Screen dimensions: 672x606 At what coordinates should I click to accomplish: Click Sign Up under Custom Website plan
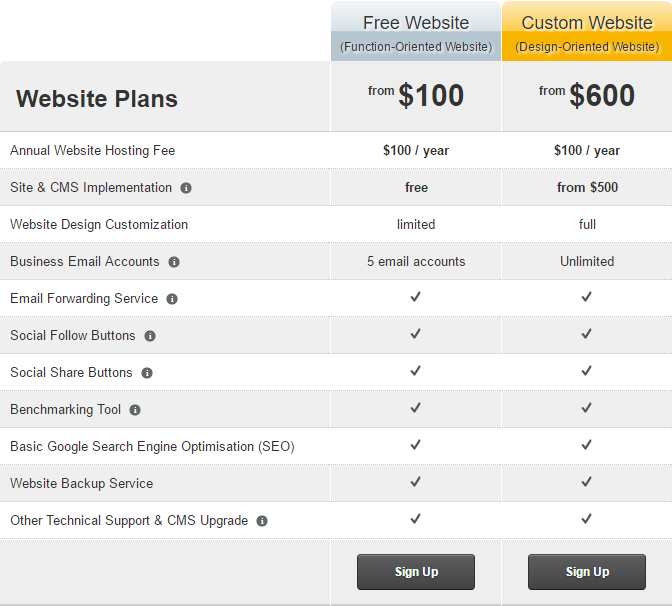[x=587, y=572]
